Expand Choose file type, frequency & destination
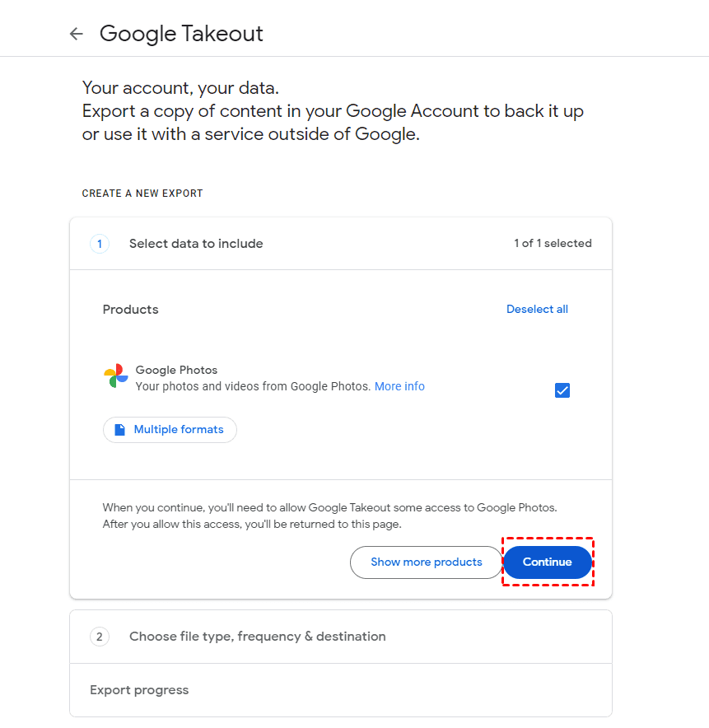 click(x=257, y=637)
